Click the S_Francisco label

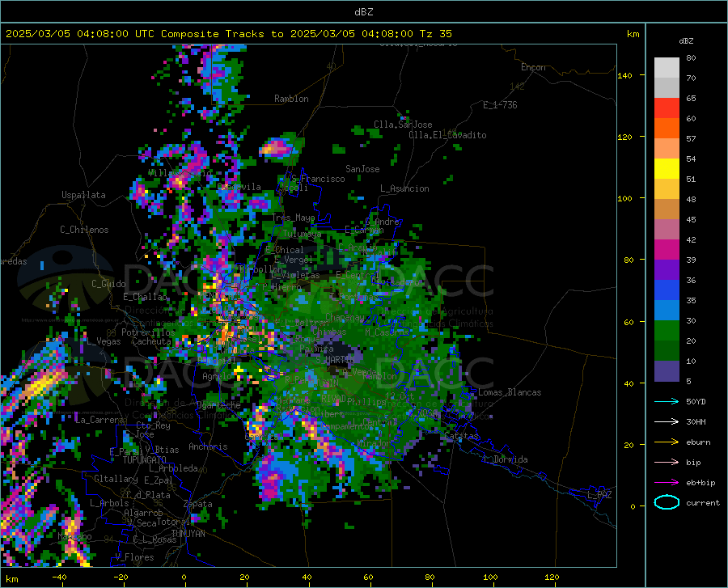[318, 179]
